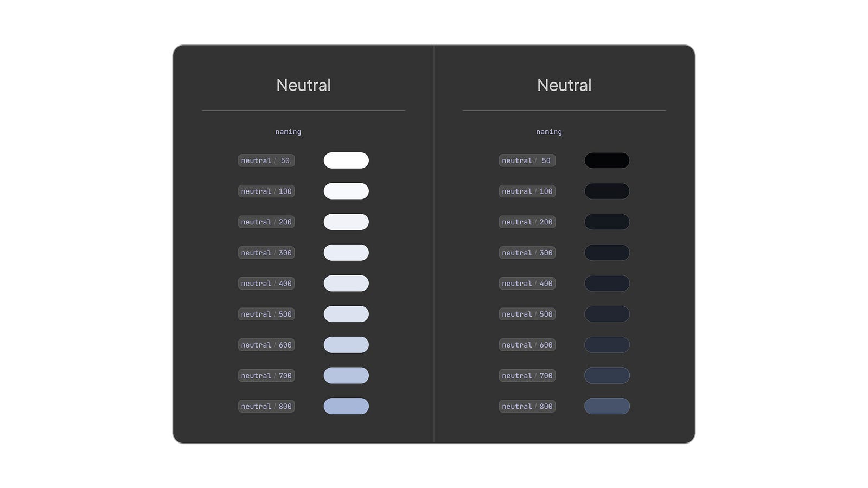The height and width of the screenshot is (488, 868).
Task: Click the neutral/200 name tag in the light palette
Action: (266, 222)
